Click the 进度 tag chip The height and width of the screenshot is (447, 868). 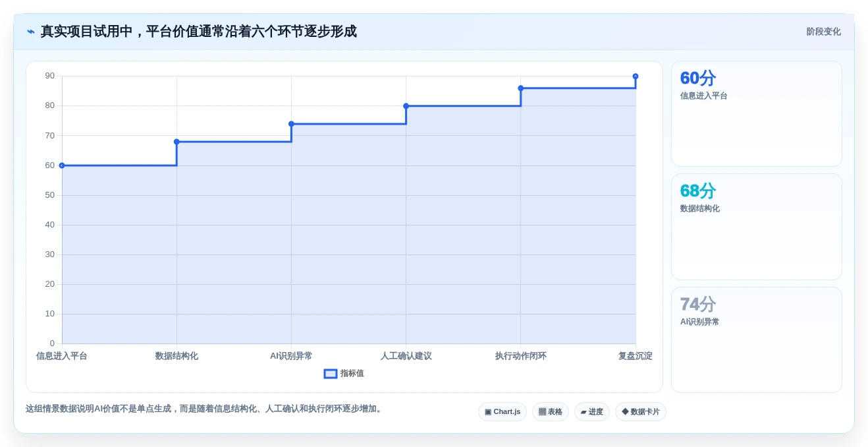[592, 412]
